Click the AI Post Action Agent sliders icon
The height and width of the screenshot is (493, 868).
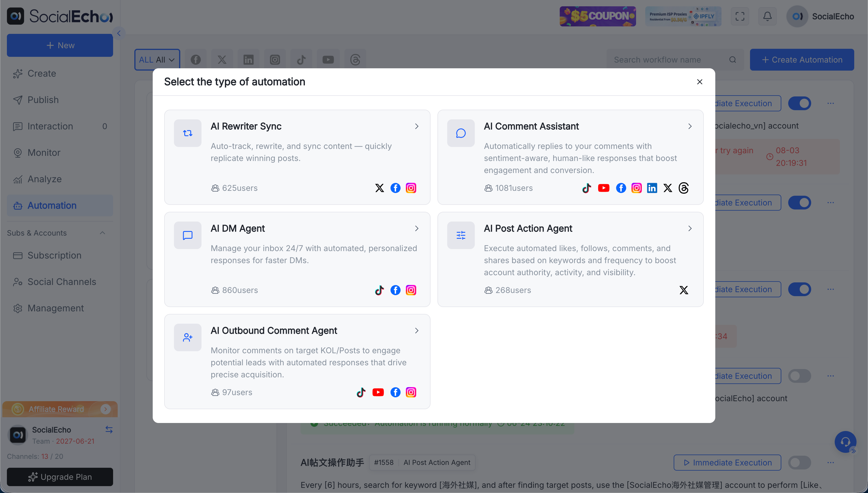pyautogui.click(x=461, y=235)
